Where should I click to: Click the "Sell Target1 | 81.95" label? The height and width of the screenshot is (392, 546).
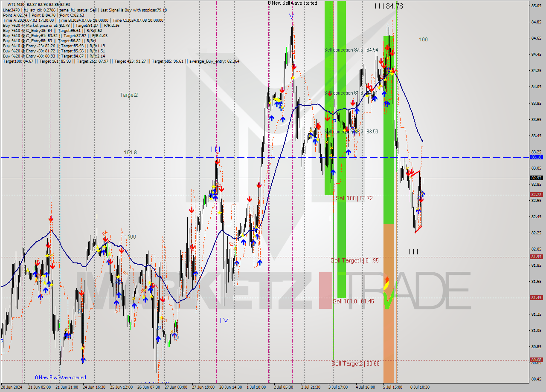tap(354, 260)
